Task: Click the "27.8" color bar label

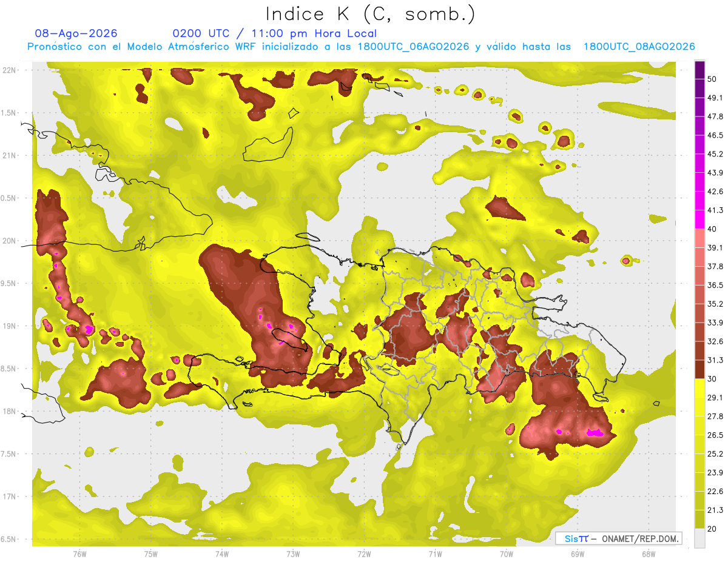Action: [x=715, y=416]
